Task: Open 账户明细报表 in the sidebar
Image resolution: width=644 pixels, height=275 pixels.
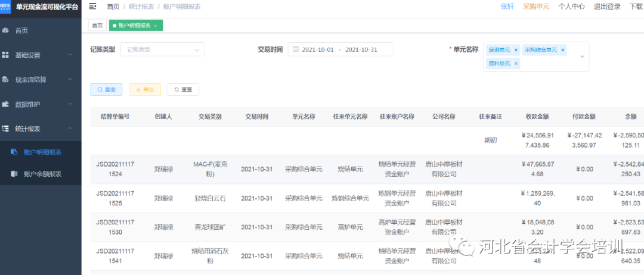Action: [x=41, y=152]
